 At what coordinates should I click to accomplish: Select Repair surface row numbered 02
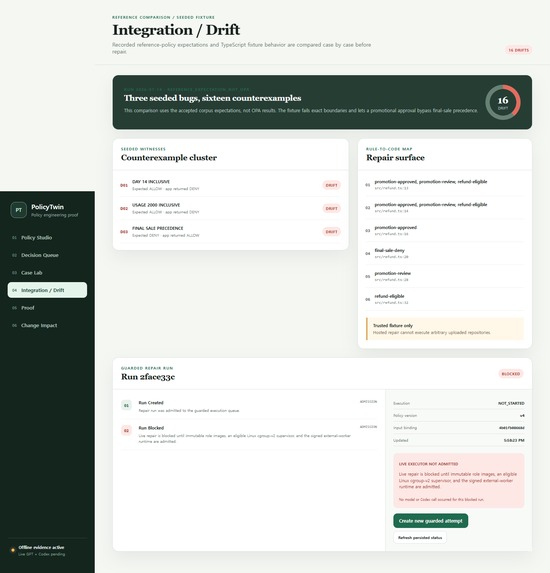click(x=445, y=208)
